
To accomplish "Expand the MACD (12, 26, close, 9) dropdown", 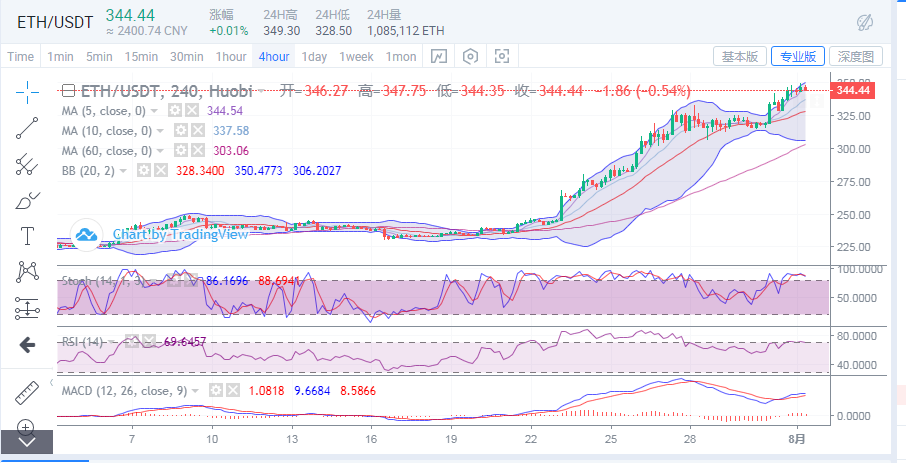I will pyautogui.click(x=195, y=391).
